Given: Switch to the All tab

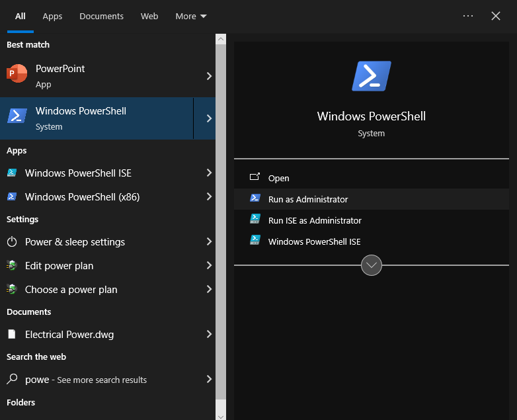Looking at the screenshot, I should (x=20, y=16).
